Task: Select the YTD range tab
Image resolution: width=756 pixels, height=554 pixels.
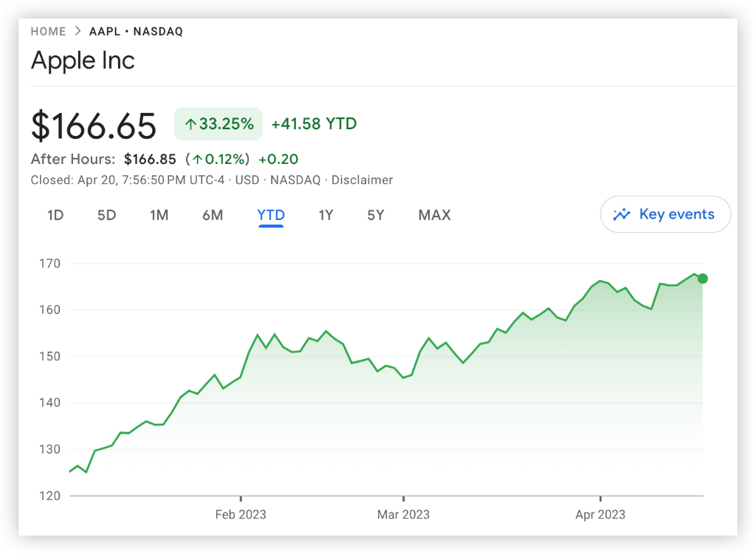Action: click(271, 216)
